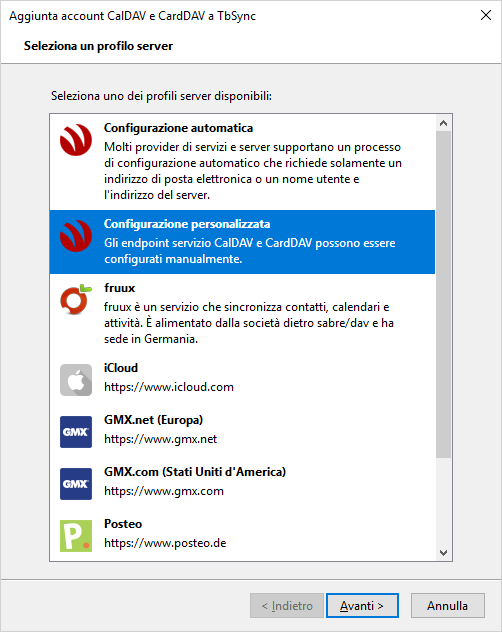Select the Configurazione automatica profile title
Image resolution: width=502 pixels, height=632 pixels.
[178, 128]
